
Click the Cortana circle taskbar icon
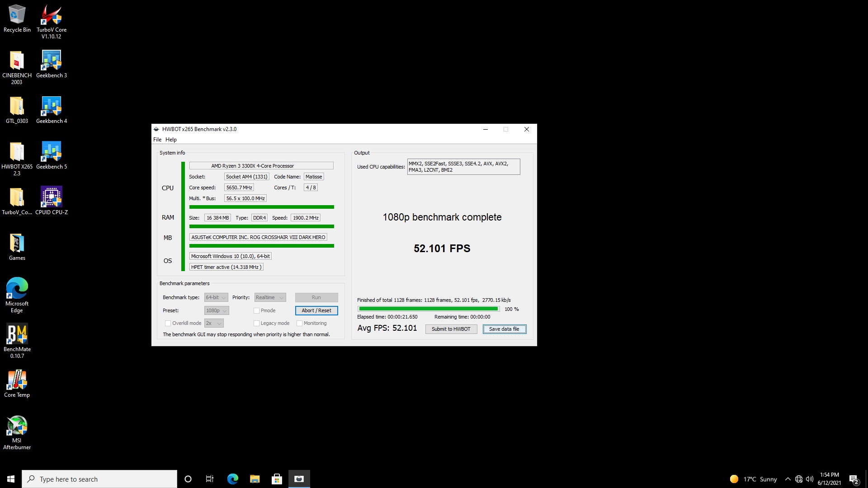click(188, 479)
